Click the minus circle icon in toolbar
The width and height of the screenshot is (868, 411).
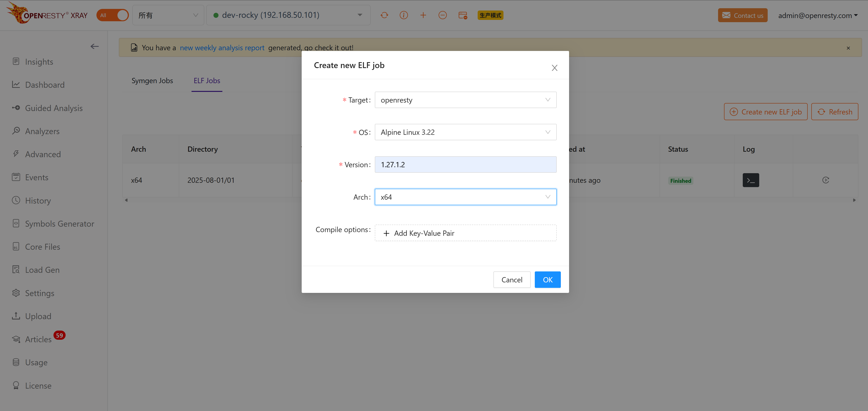442,15
